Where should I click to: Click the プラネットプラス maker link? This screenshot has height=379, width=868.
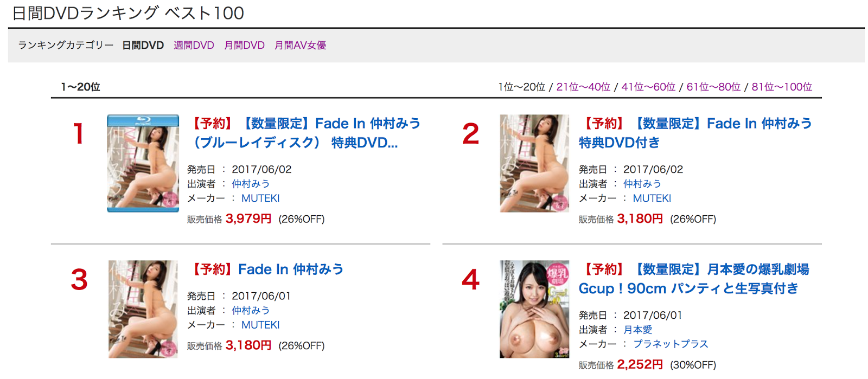point(671,344)
